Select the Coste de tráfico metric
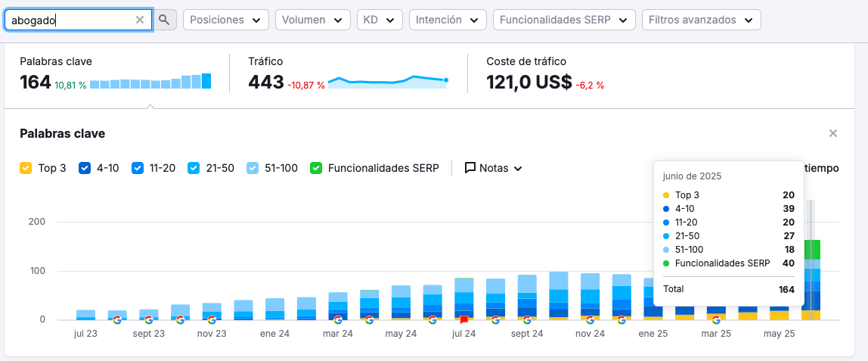This screenshot has height=361, width=868. tap(545, 76)
